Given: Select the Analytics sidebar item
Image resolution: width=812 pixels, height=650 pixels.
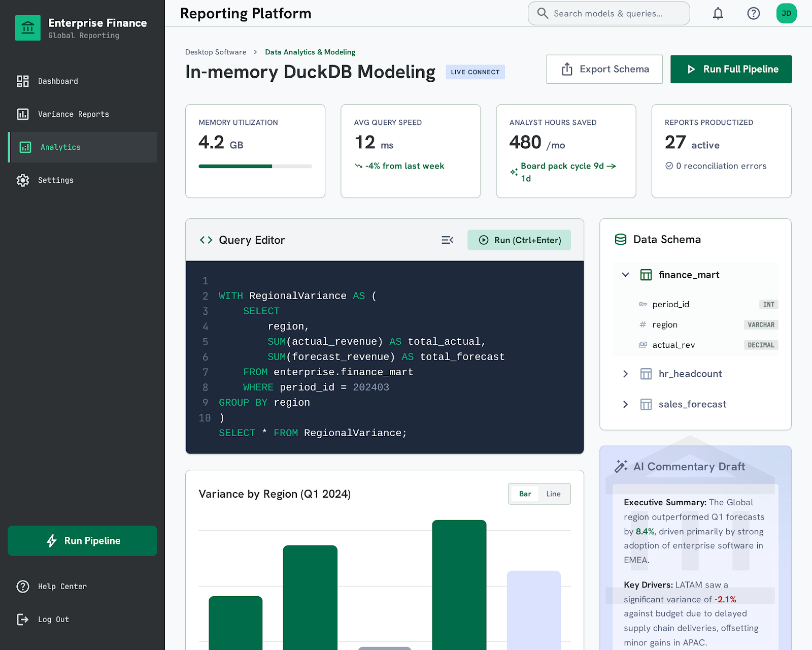Looking at the screenshot, I should tap(82, 147).
